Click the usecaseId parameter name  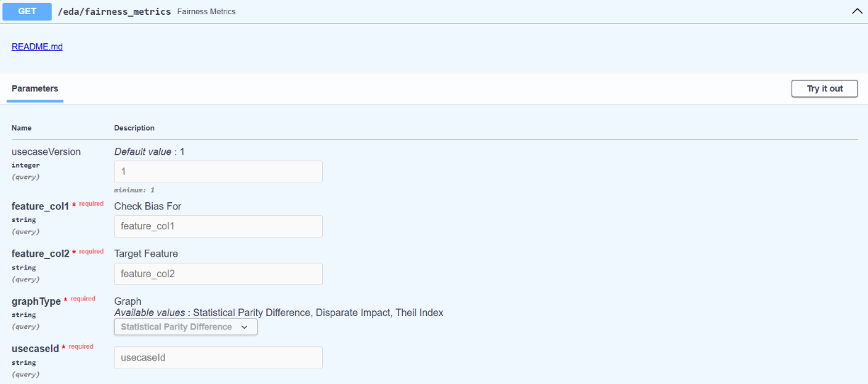[x=35, y=349]
